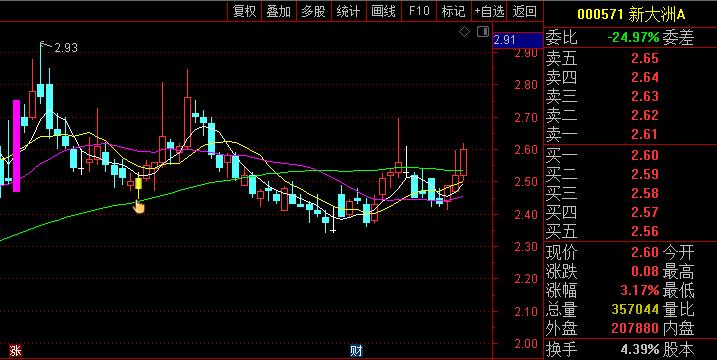Activate the 画线 drawing tool
Viewport: 717px width, 360px height.
[383, 11]
